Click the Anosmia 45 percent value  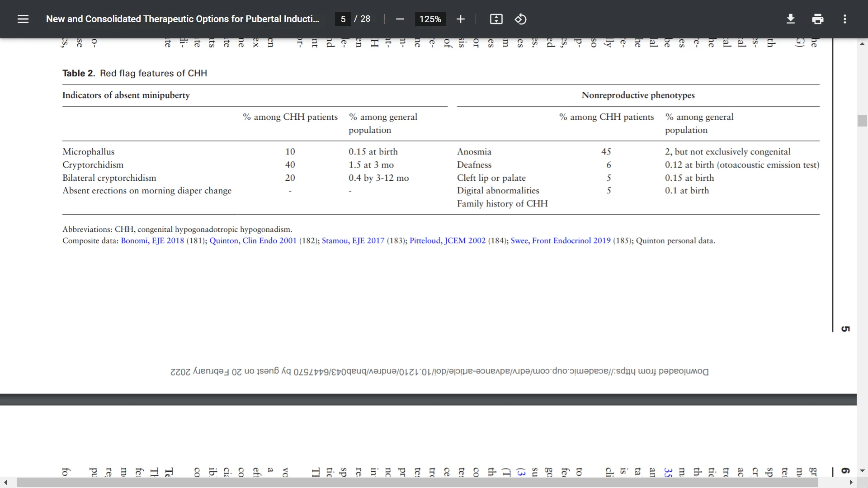606,152
